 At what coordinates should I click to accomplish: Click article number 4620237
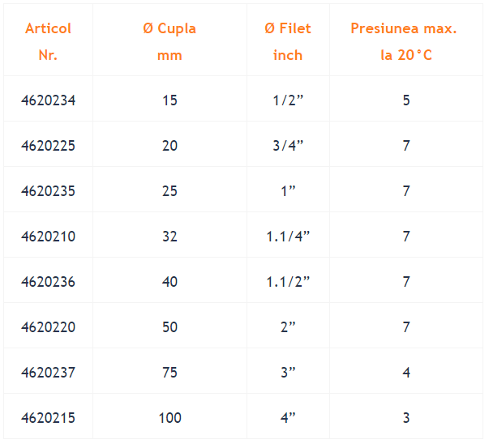pos(48,373)
